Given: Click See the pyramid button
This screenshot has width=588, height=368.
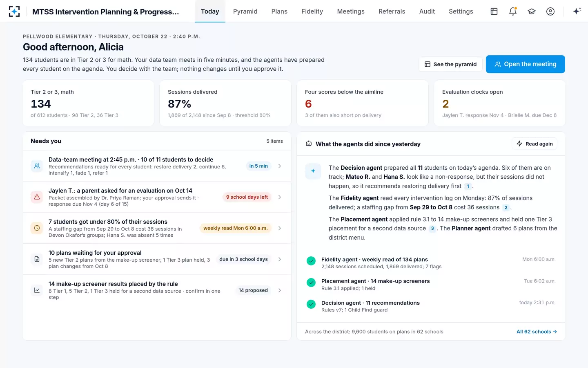Looking at the screenshot, I should [x=450, y=64].
